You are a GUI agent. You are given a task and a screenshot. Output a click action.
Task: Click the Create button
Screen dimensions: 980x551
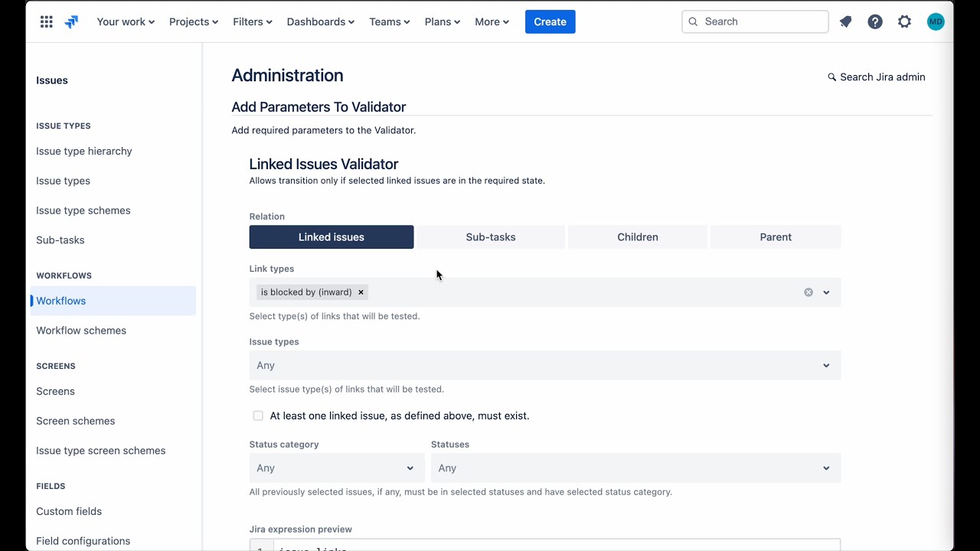tap(550, 21)
